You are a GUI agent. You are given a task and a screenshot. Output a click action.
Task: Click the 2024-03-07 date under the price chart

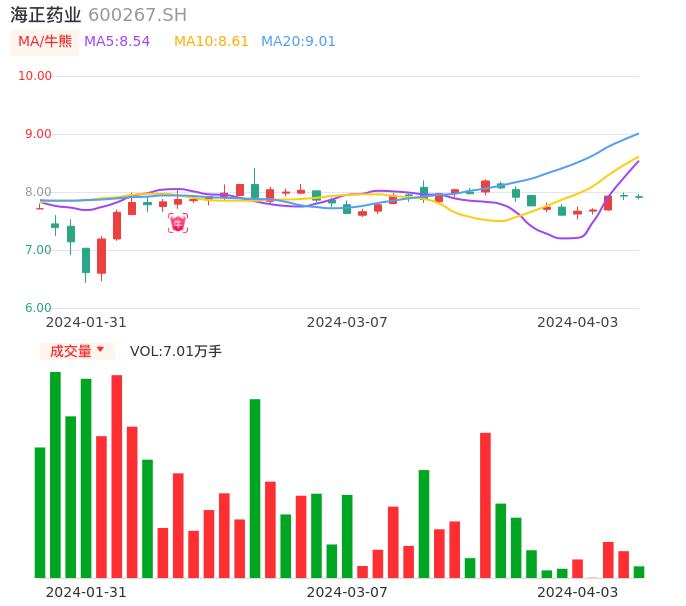[347, 322]
